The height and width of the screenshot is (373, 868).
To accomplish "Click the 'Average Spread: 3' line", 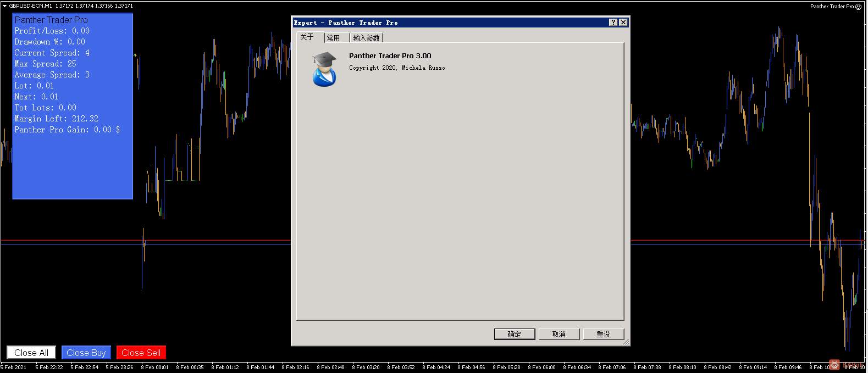I will pos(52,75).
